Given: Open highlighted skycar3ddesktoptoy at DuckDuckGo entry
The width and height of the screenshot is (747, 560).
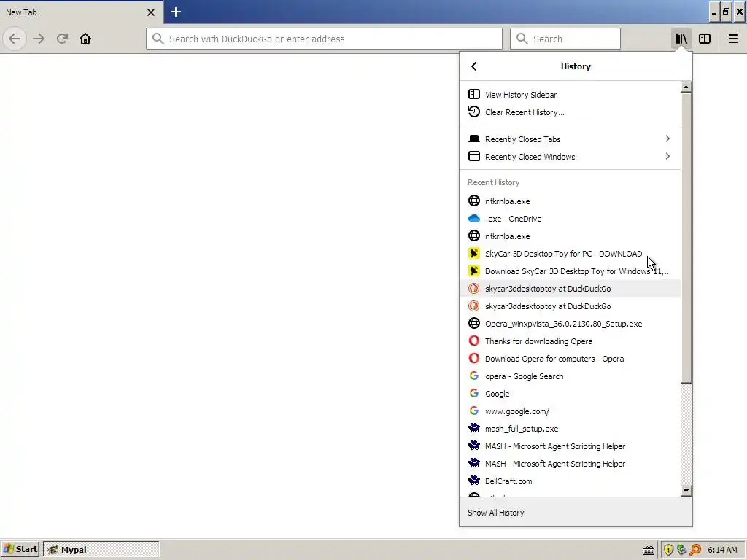Looking at the screenshot, I should coord(570,289).
